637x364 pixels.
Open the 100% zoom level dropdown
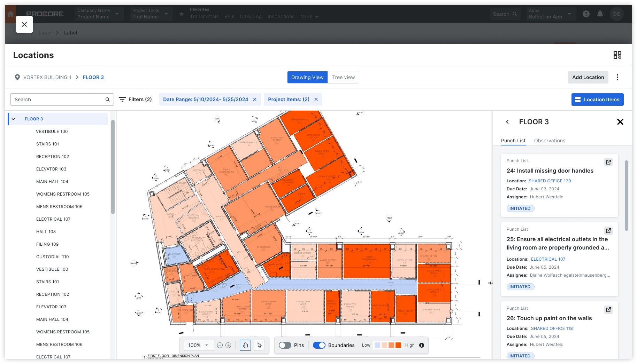(199, 345)
